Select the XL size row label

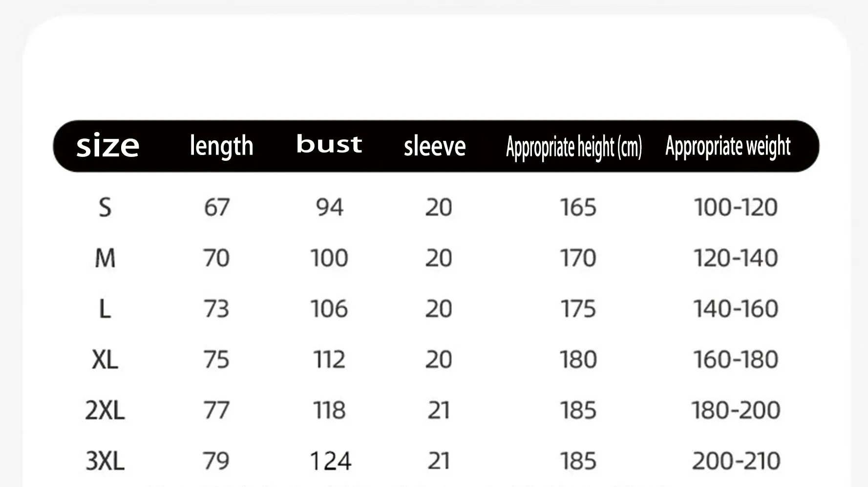pos(105,360)
